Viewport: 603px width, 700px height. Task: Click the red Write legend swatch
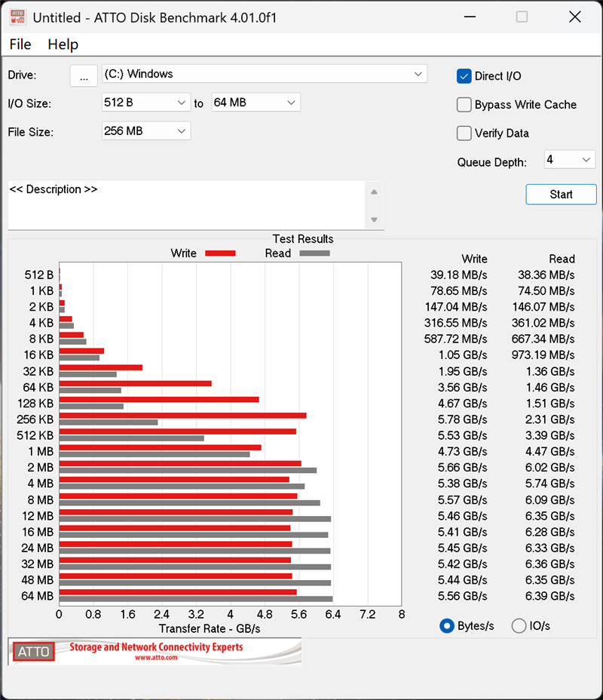(220, 253)
